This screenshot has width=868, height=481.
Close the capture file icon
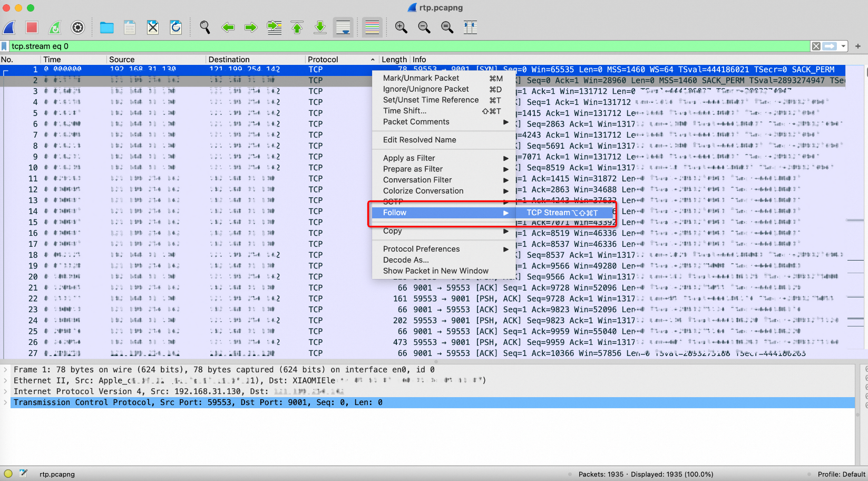point(153,27)
